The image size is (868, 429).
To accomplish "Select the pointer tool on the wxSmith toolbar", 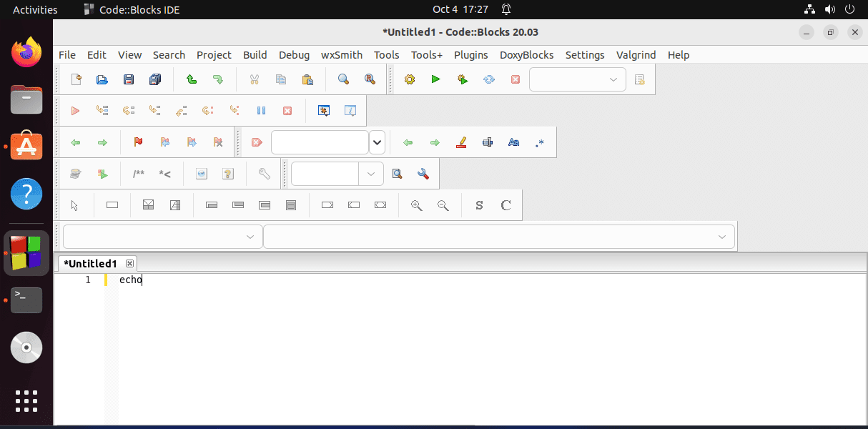I will pos(74,205).
